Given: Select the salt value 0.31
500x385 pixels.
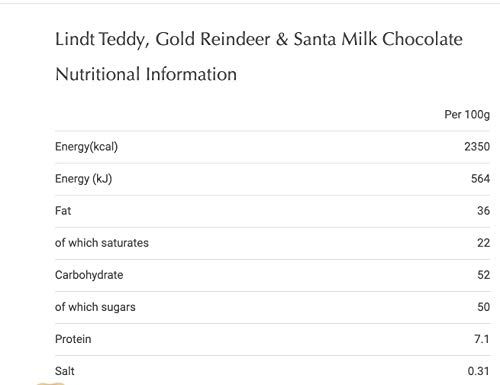Looking at the screenshot, I should click(x=478, y=371).
